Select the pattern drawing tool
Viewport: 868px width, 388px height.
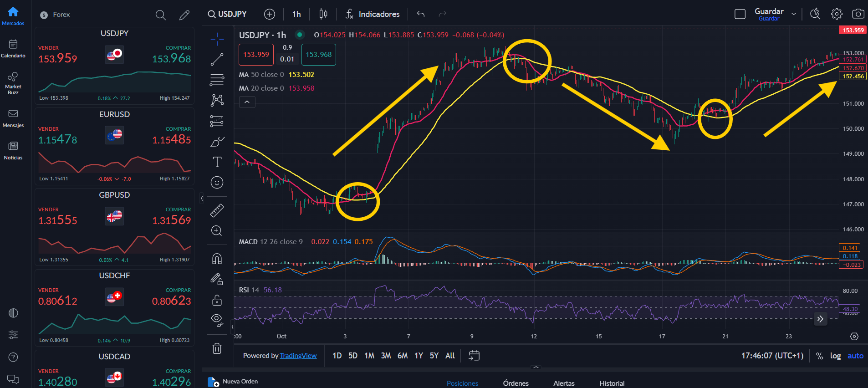click(217, 100)
